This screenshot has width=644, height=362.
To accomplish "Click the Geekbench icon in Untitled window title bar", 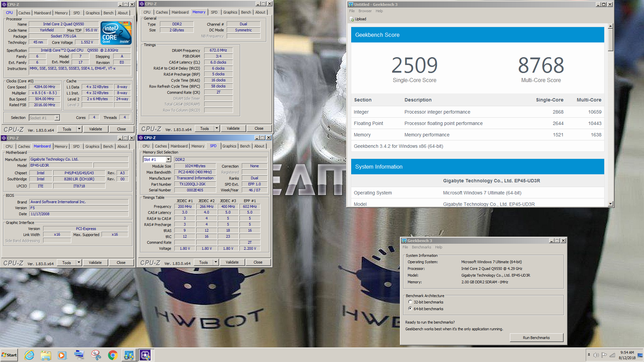I will point(351,4).
